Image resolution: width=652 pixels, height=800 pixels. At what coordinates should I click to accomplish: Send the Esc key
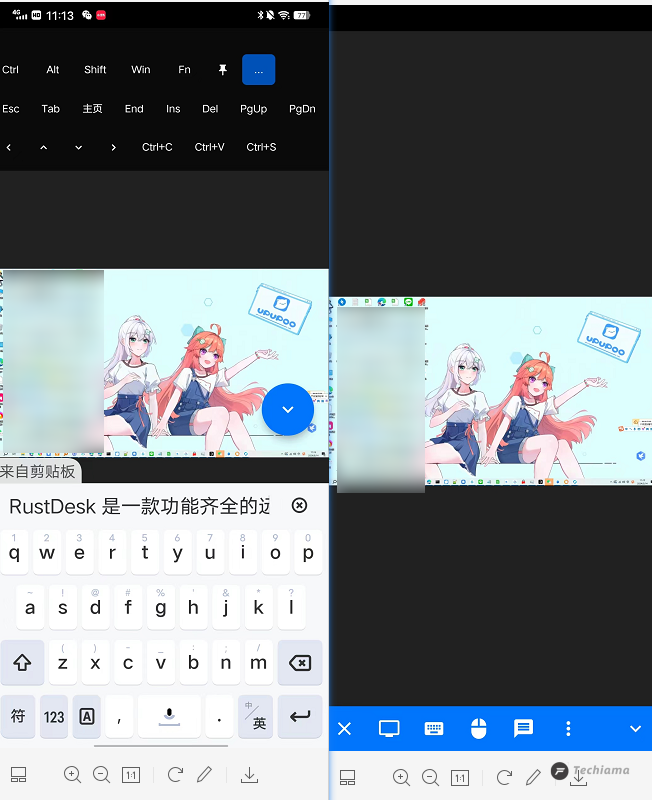tap(11, 109)
